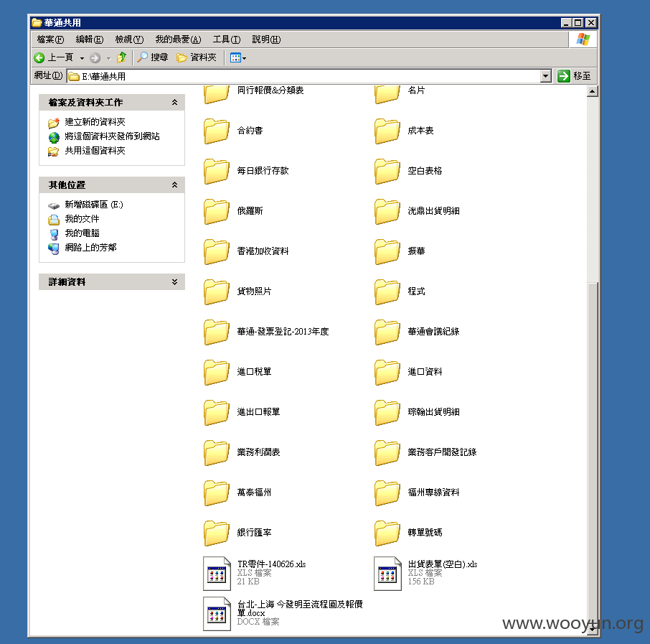Select the 香港加收資料 folder icon
The image size is (650, 644).
tap(217, 251)
